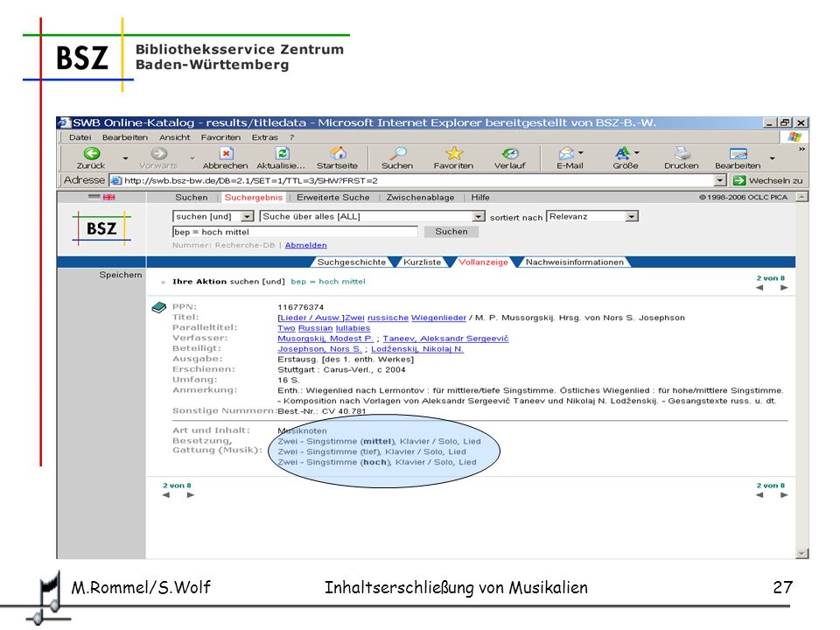Click the Abmelden link
This screenshot has height=630, width=840.
[x=306, y=245]
